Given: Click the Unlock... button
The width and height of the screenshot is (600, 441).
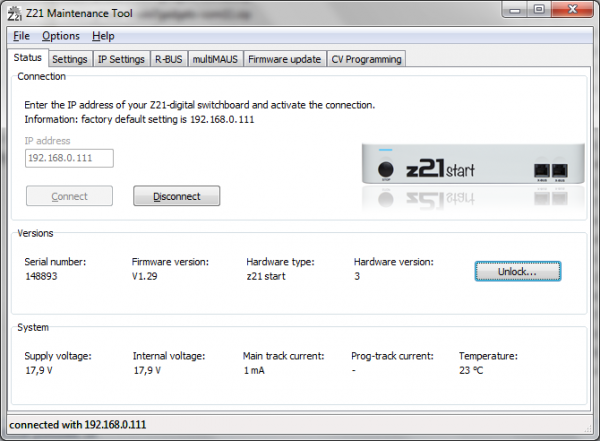Looking at the screenshot, I should [x=518, y=271].
